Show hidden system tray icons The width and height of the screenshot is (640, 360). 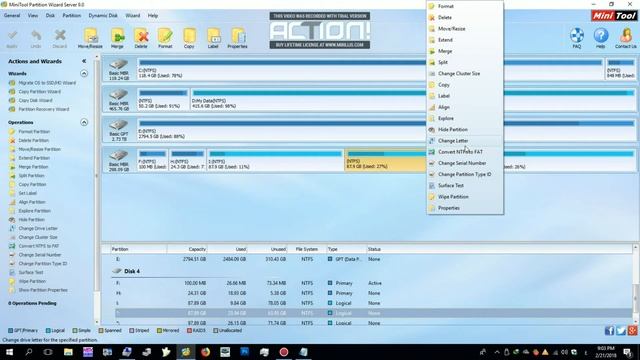pos(497,352)
